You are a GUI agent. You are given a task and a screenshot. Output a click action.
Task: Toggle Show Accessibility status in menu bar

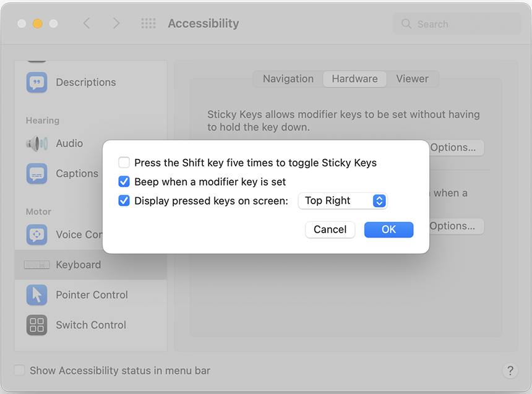click(x=20, y=370)
